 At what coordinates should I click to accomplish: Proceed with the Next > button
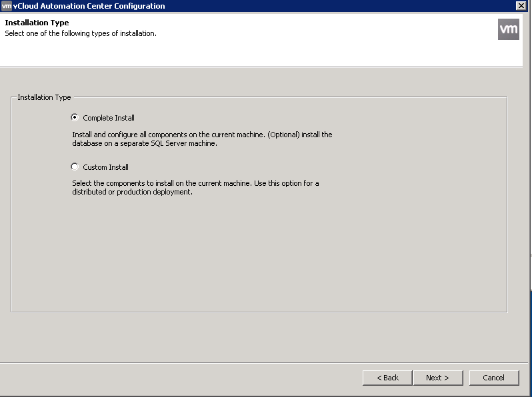tap(437, 378)
